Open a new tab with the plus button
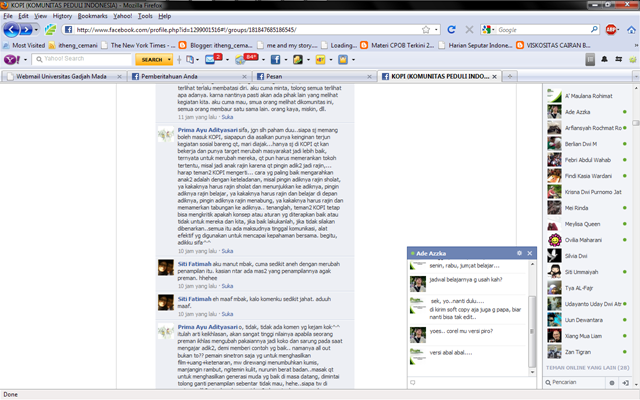This screenshot has width=640, height=400. (x=510, y=76)
